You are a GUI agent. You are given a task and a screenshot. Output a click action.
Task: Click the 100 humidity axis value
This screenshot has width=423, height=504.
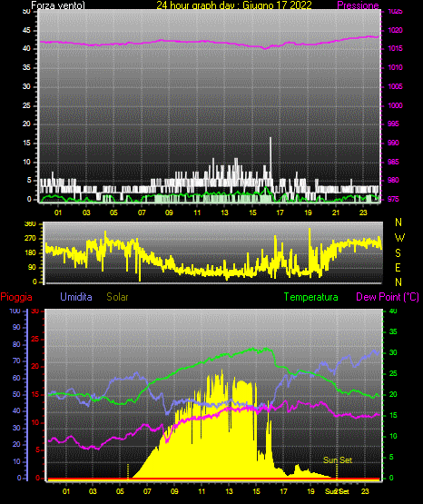click(15, 311)
